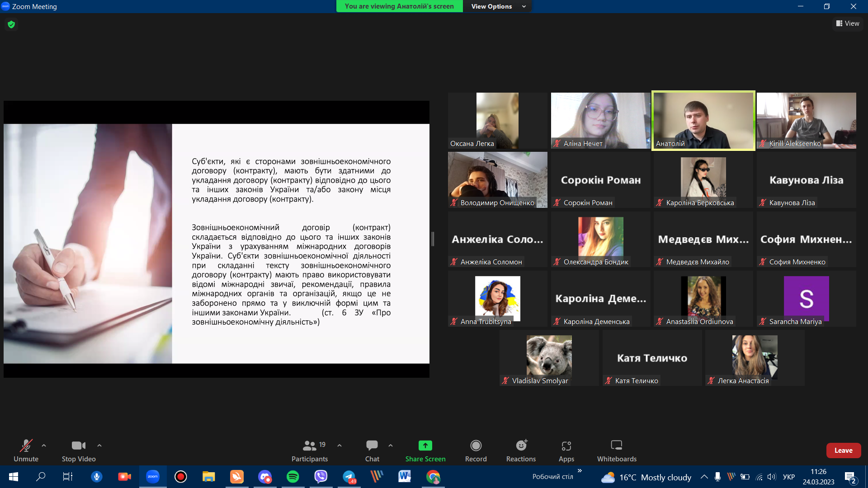Open File Explorer on taskbar
The image size is (868, 488).
(x=208, y=477)
